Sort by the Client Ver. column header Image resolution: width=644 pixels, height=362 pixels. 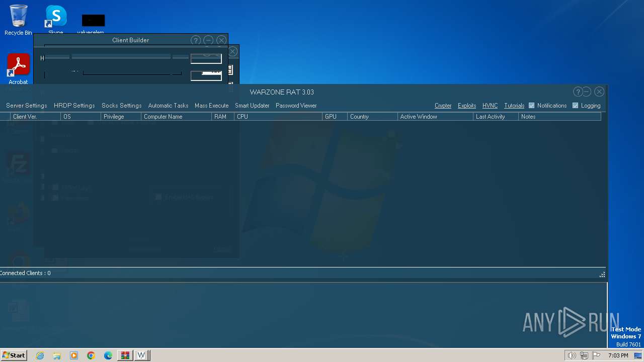click(x=35, y=117)
